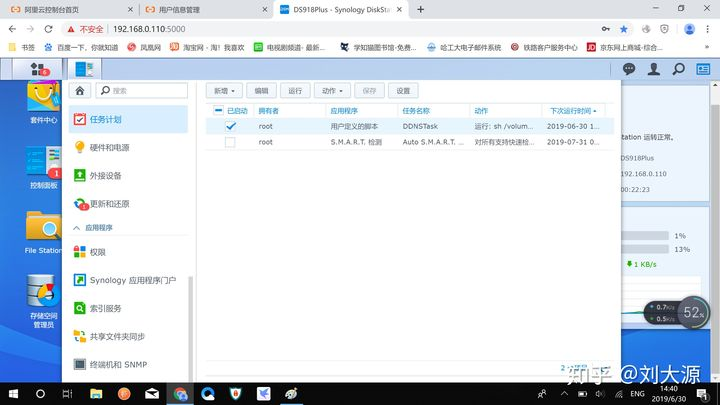The width and height of the screenshot is (720, 405).
Task: Untick the DDNSTask enabled checkbox
Action: tap(231, 126)
